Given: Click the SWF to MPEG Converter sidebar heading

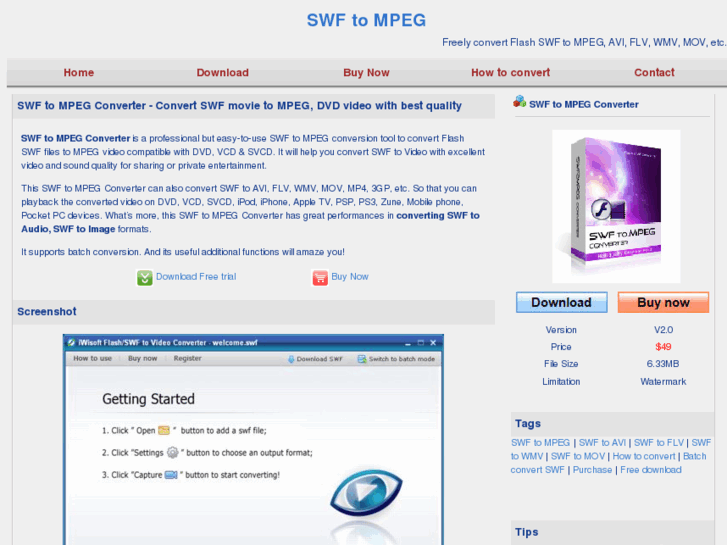Looking at the screenshot, I should pos(584,104).
